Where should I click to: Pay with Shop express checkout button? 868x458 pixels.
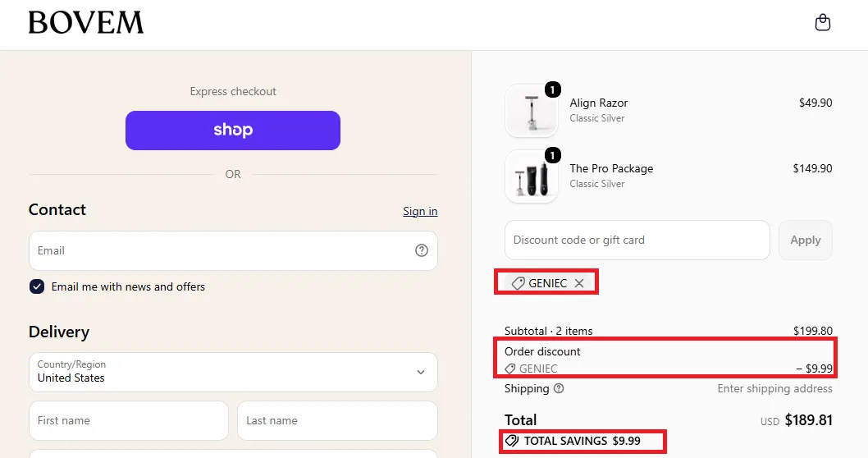click(232, 131)
